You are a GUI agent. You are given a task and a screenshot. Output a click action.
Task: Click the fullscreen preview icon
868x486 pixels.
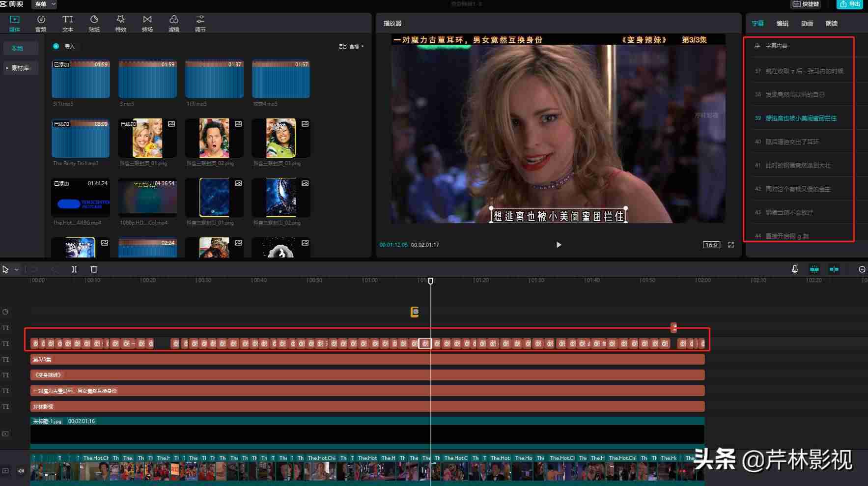click(x=731, y=245)
